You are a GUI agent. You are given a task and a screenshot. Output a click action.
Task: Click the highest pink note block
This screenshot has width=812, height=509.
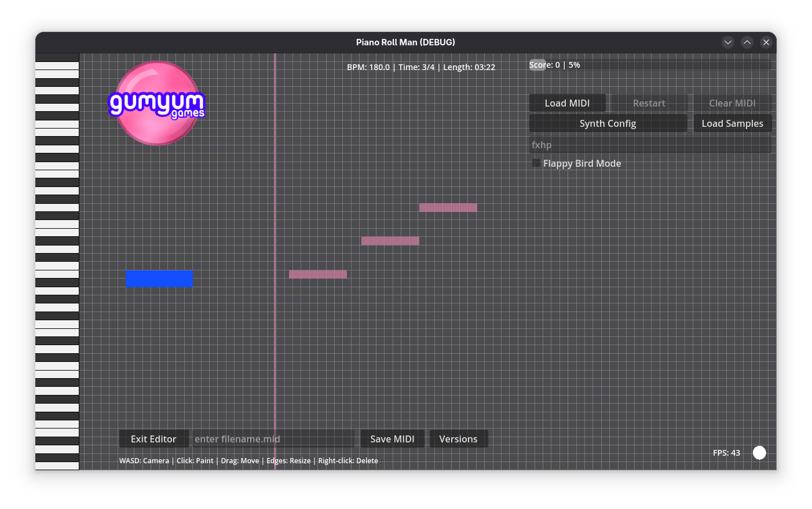point(448,207)
